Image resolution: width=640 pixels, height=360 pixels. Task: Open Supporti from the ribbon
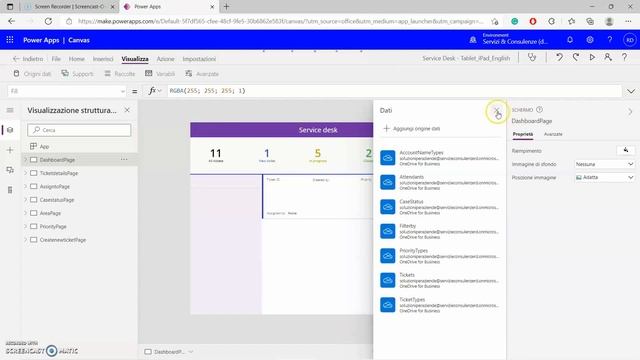pyautogui.click(x=77, y=73)
